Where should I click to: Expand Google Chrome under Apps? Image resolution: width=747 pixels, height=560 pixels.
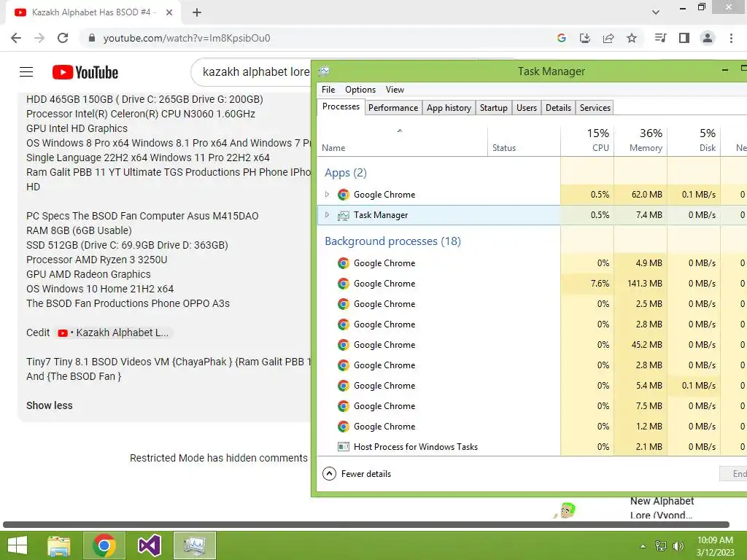click(x=327, y=194)
